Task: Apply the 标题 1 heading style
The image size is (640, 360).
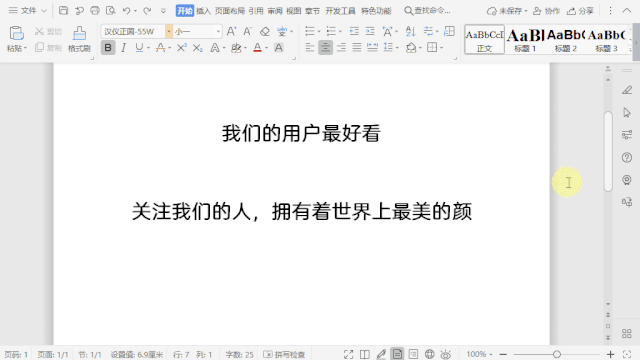Action: point(525,40)
